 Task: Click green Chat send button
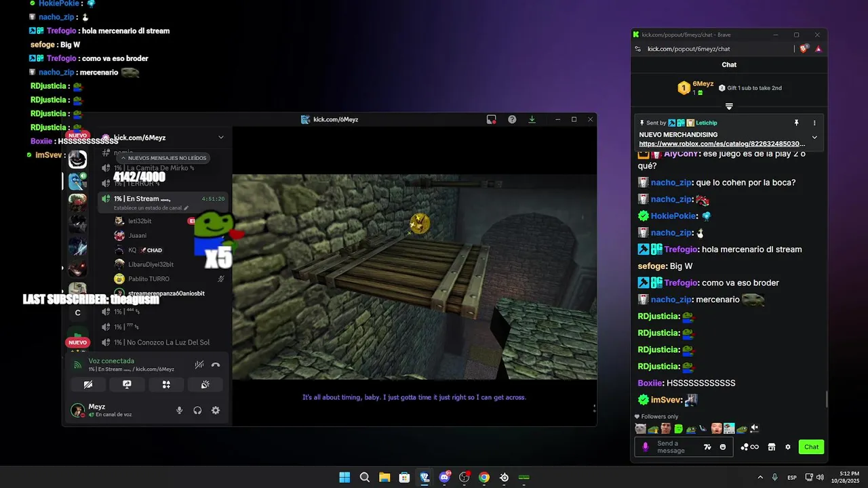pos(812,447)
